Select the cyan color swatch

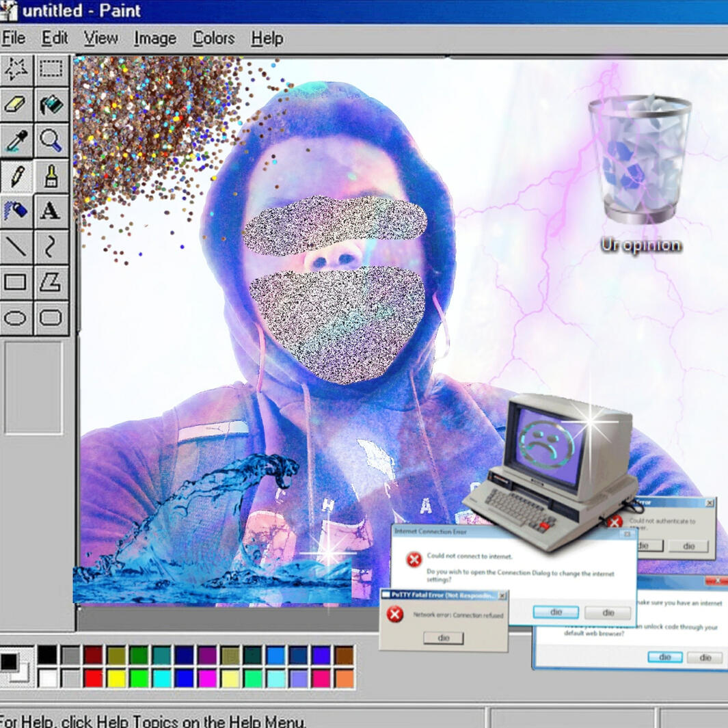pyautogui.click(x=161, y=678)
